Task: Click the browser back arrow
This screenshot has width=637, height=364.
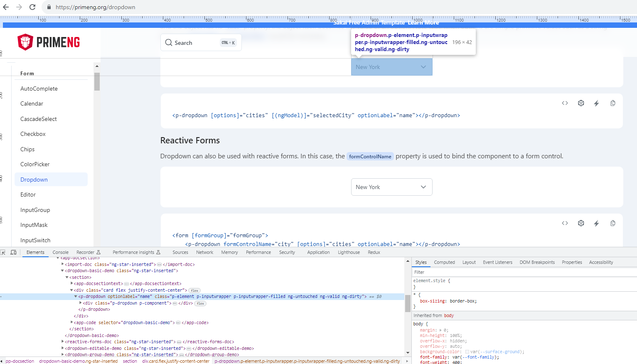Action: pos(7,7)
